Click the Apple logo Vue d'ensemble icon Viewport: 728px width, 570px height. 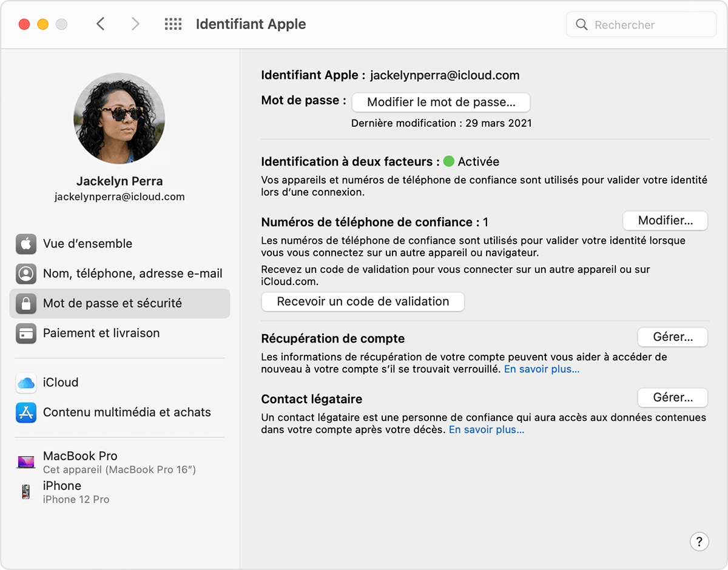26,244
